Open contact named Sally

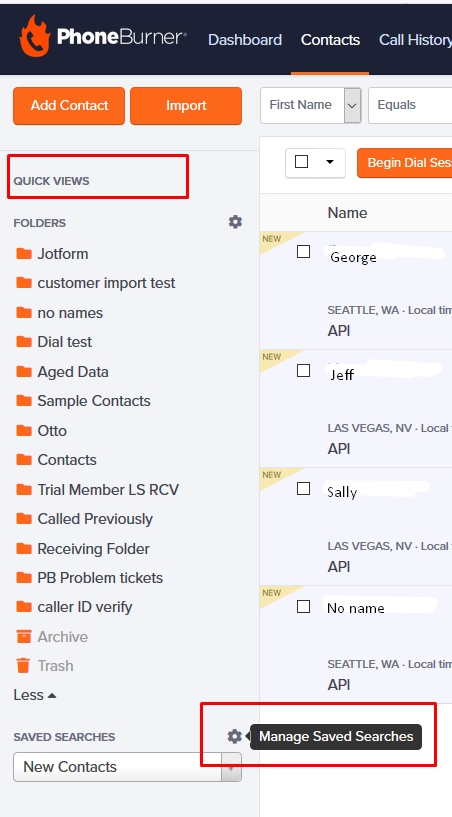coord(342,492)
